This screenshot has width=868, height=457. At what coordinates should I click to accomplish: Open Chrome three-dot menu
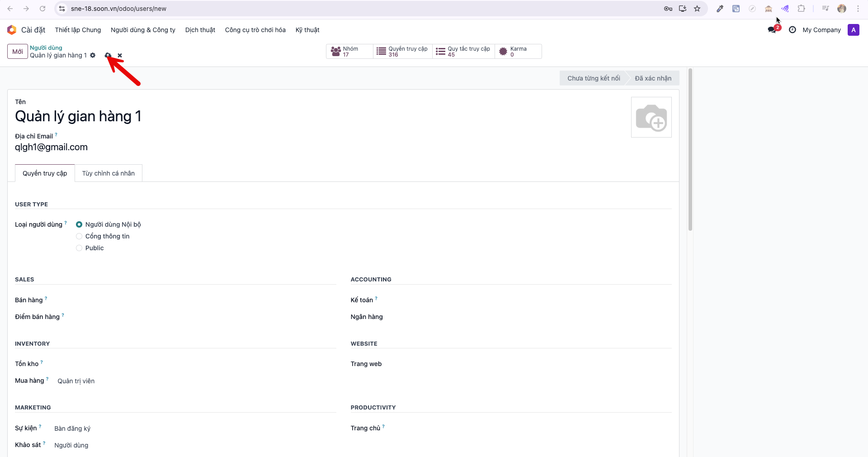click(x=858, y=9)
